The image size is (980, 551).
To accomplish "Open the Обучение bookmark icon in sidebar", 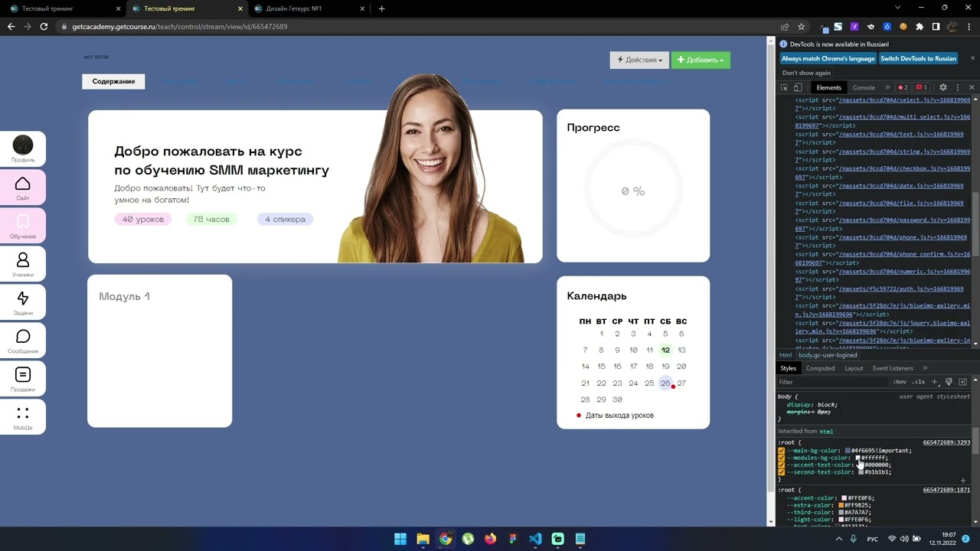I will [23, 222].
